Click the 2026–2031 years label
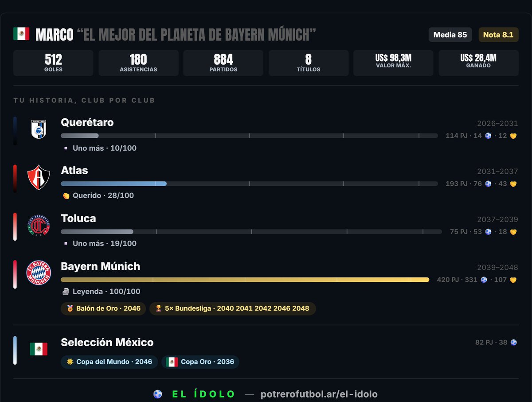Viewport: 532px width, 402px height. click(497, 124)
